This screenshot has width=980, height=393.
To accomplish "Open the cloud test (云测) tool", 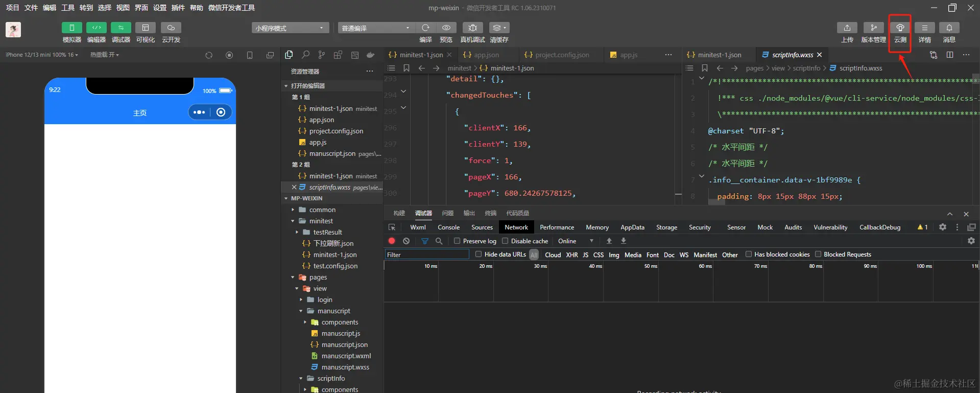I will coord(900,28).
